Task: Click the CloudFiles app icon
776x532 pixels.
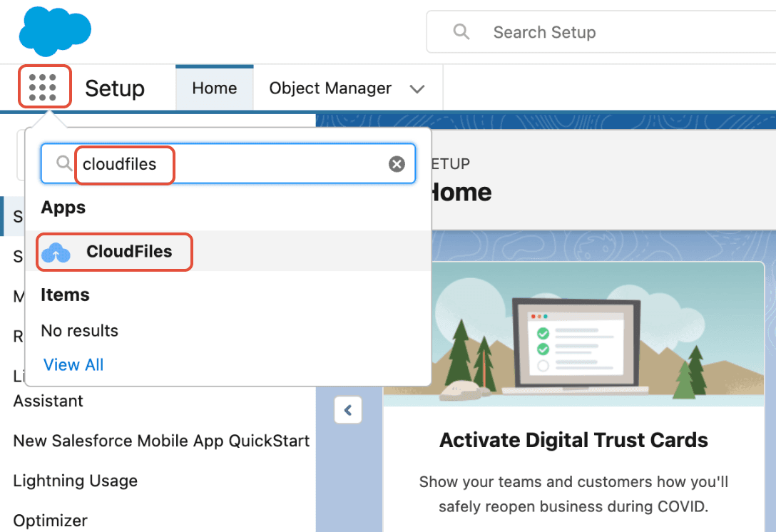Action: click(55, 252)
